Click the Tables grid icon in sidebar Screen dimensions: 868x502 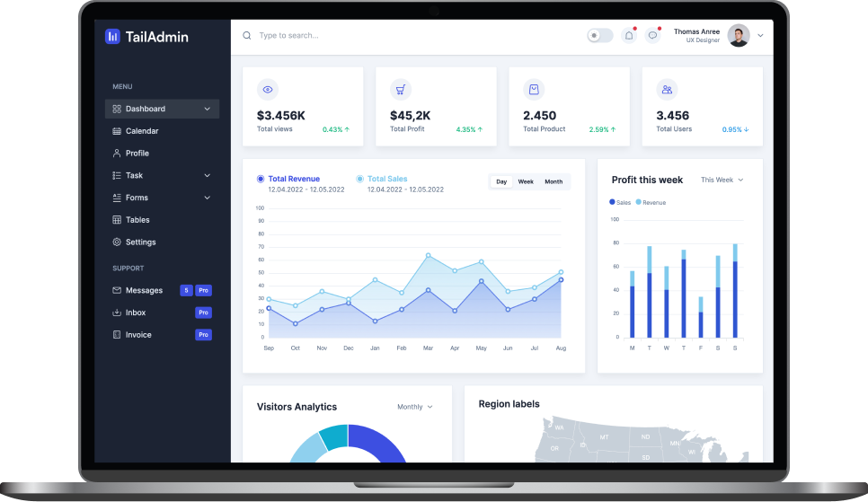tap(117, 220)
